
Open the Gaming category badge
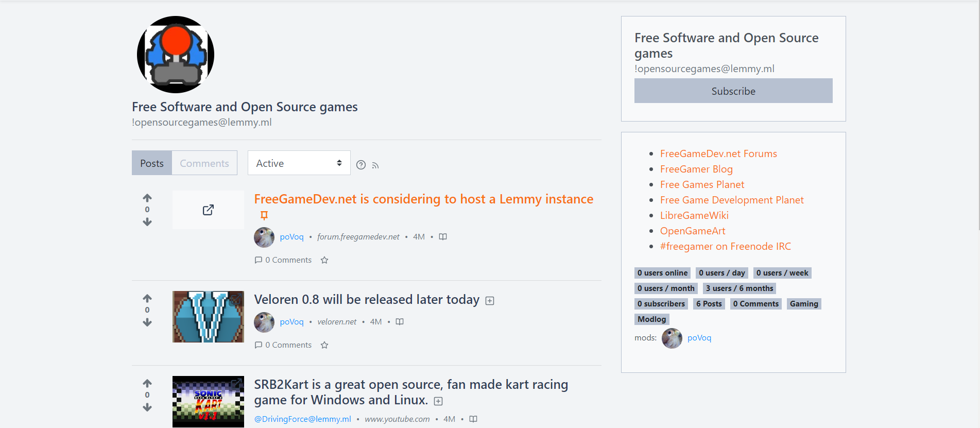[804, 304]
